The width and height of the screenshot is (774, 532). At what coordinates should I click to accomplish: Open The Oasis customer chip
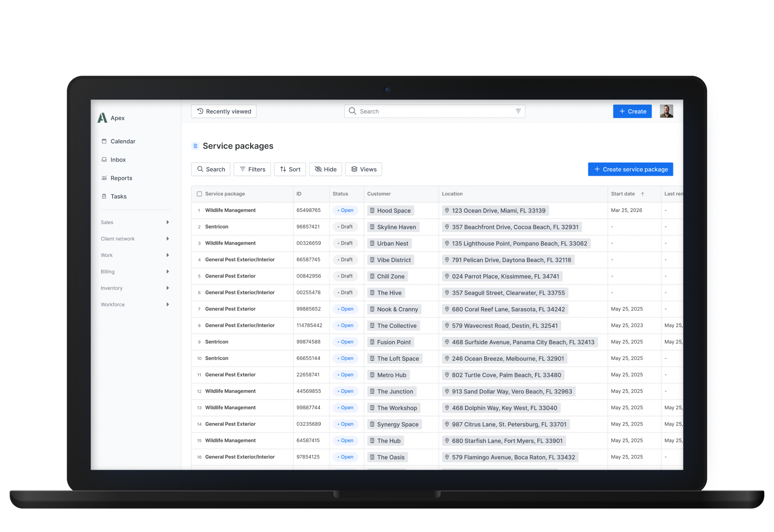coord(387,457)
